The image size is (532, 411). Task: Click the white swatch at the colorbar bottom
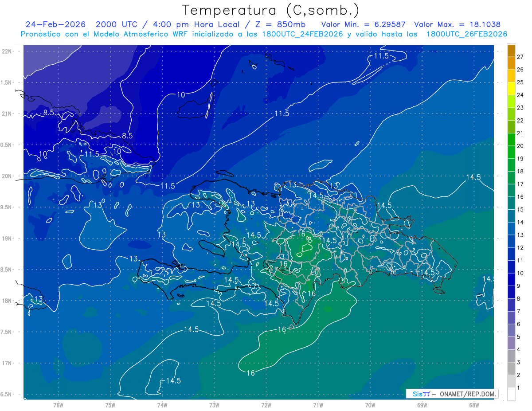click(x=511, y=394)
